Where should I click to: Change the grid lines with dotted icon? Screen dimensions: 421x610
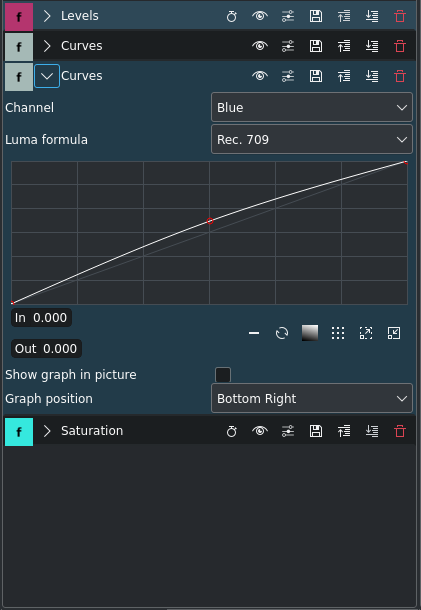[338, 333]
